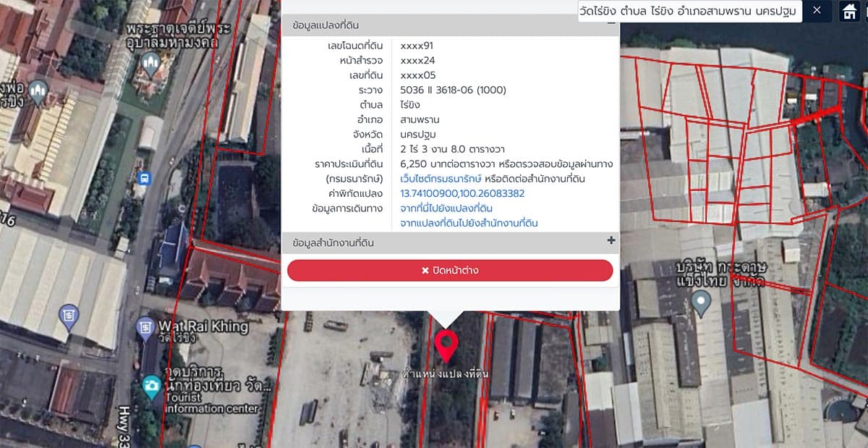The height and width of the screenshot is (448, 868).
Task: Select the district value สามพราน
Action: point(420,119)
